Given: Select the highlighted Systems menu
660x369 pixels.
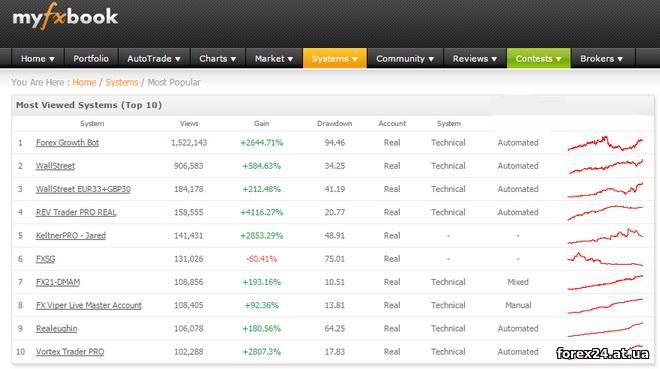Looking at the screenshot, I should [x=335, y=58].
